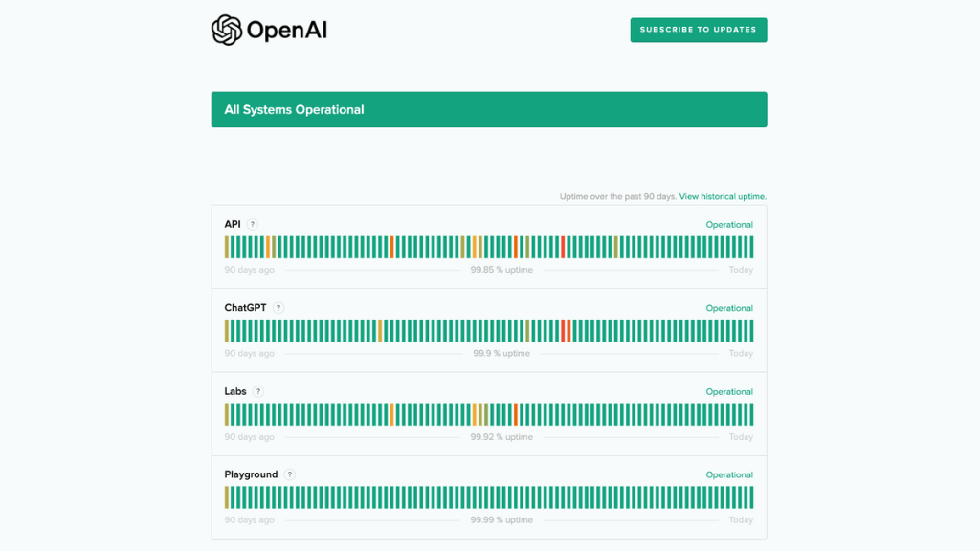Open the help tooltip next to Labs
This screenshot has width=980, height=551.
pyautogui.click(x=258, y=391)
